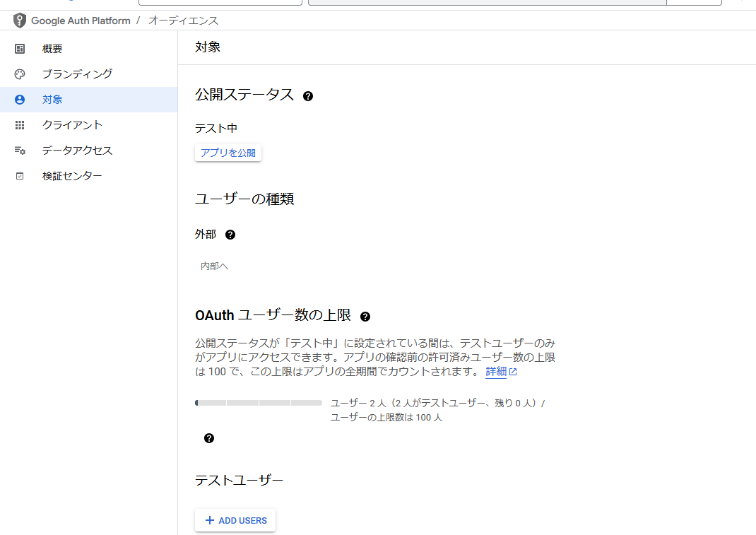Viewport: 756px width, 535px height.
Task: Navigate to データアクセス
Action: [x=89, y=151]
